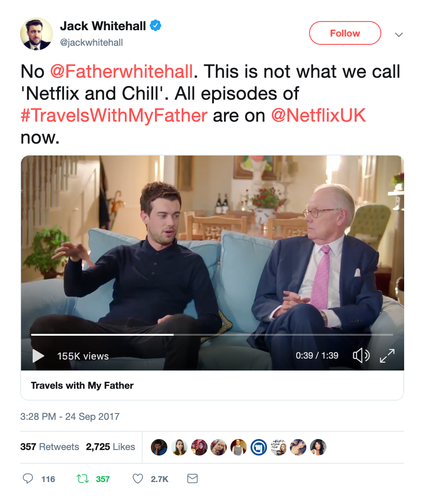Click the blue verified badge icon

[x=156, y=27]
